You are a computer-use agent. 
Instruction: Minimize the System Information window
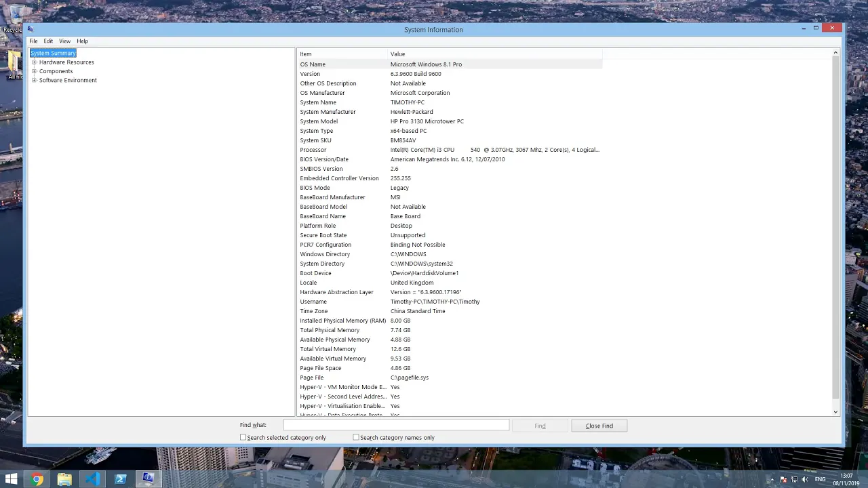804,28
